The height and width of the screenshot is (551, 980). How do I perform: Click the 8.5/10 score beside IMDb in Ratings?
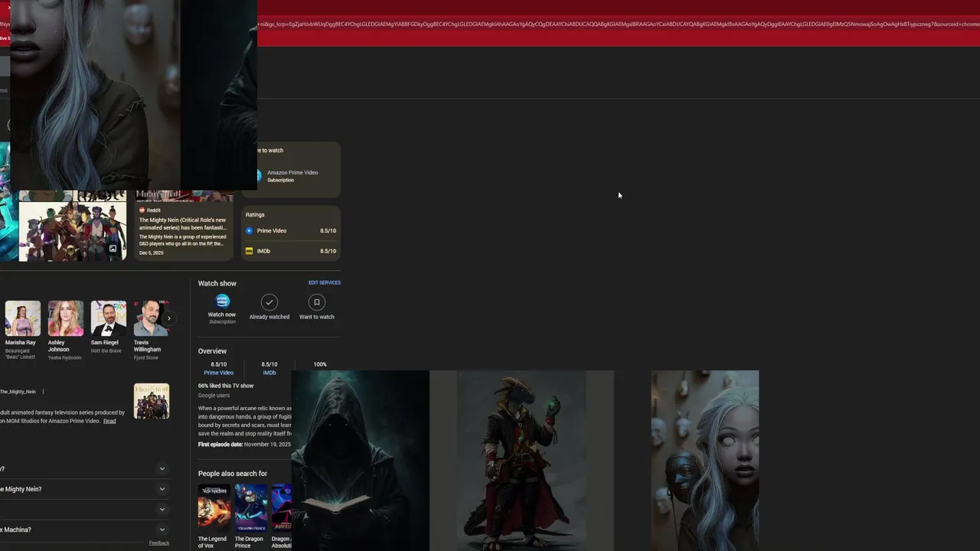(x=328, y=251)
